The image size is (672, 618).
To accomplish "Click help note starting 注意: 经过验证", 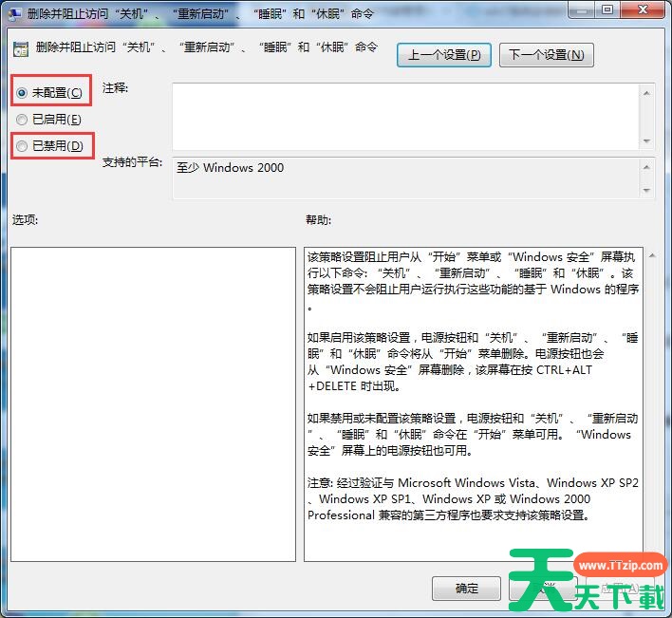I will coord(473,498).
